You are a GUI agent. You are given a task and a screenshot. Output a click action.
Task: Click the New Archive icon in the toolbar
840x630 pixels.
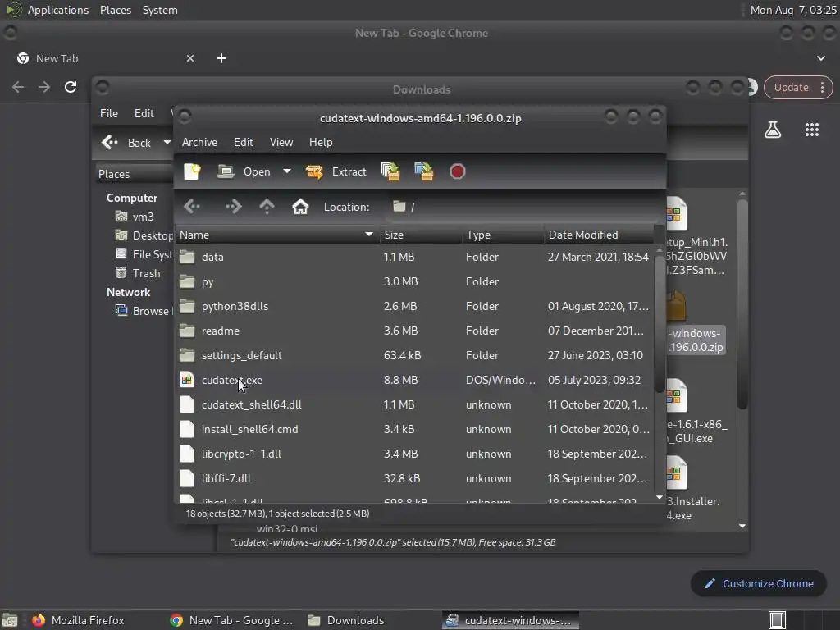click(192, 171)
